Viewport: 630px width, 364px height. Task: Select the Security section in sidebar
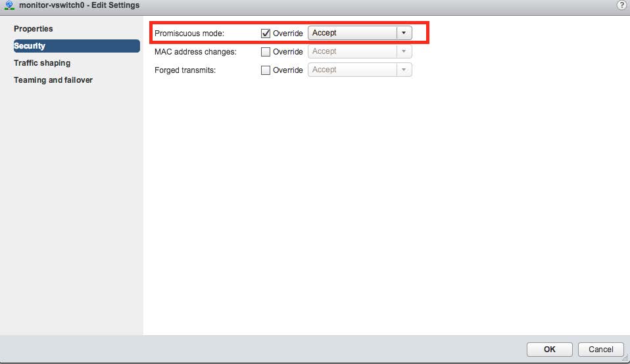click(30, 46)
